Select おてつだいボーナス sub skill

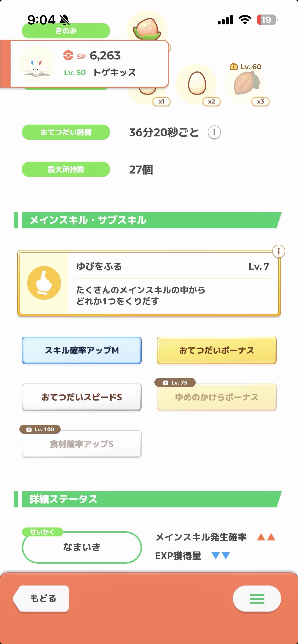(216, 350)
